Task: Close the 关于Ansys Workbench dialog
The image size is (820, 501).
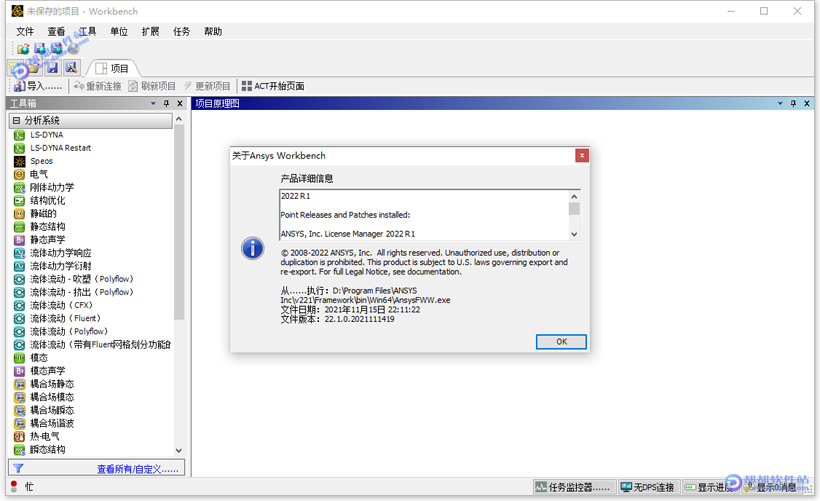Action: [x=582, y=155]
